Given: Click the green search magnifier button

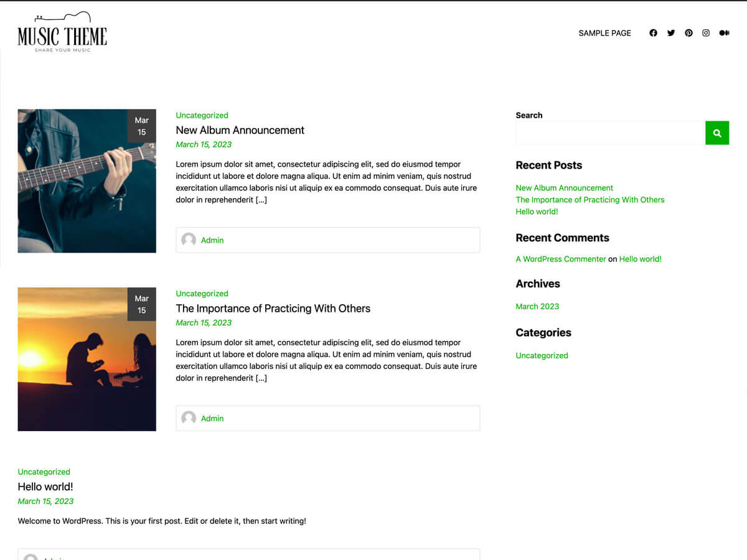Looking at the screenshot, I should [x=716, y=133].
